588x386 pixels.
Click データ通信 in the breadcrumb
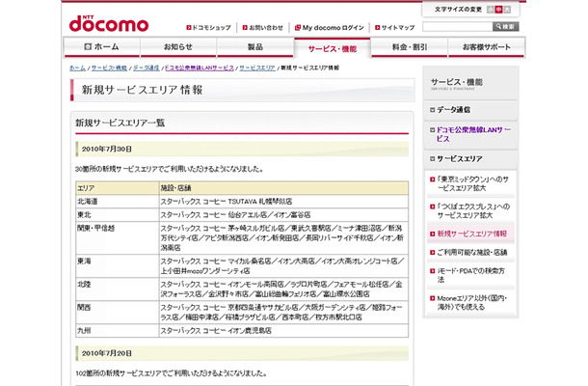tap(146, 68)
